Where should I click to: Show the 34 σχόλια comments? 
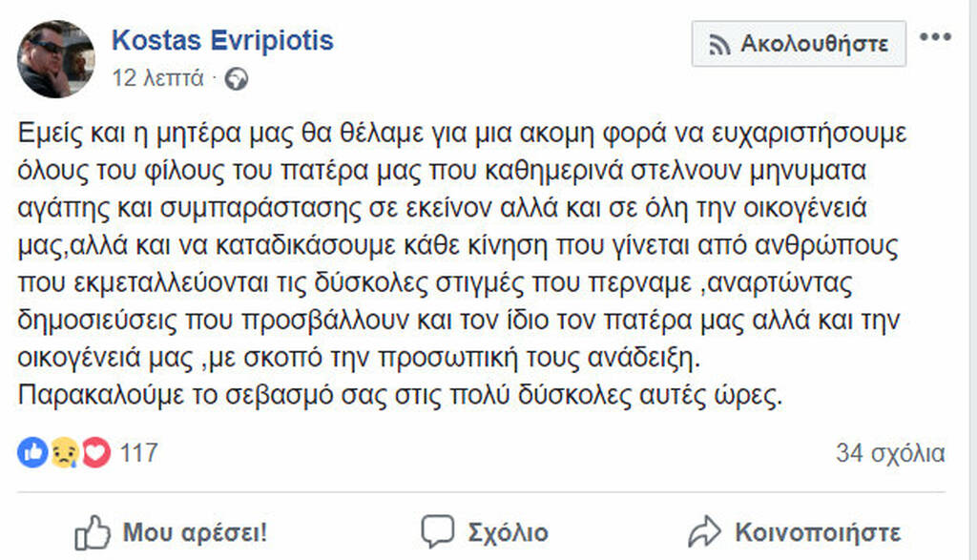click(x=890, y=453)
